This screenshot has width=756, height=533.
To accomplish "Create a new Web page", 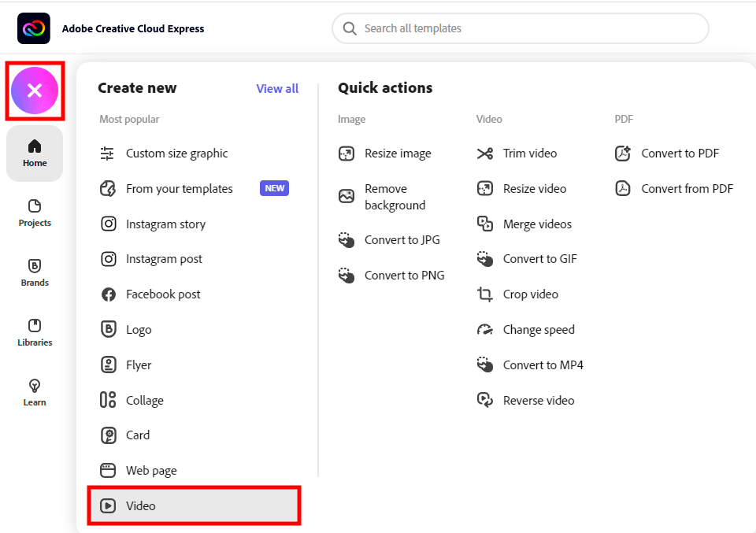I will point(151,471).
